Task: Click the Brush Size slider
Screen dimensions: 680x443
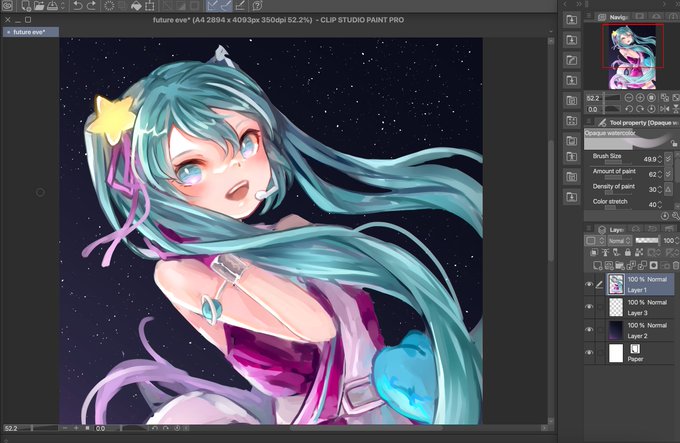Action: click(618, 163)
